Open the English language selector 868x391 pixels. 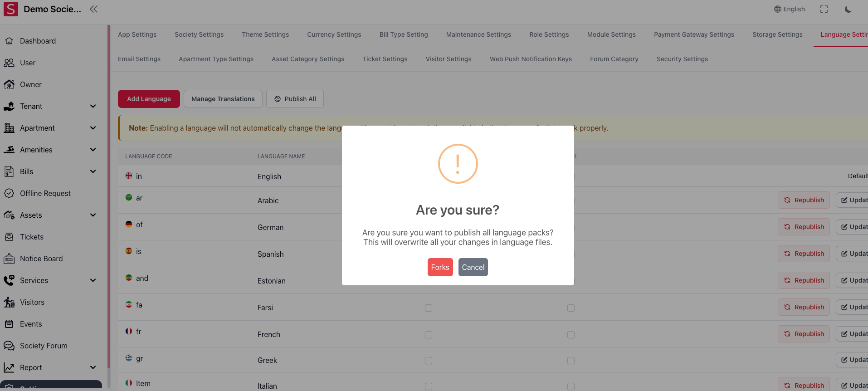(790, 9)
